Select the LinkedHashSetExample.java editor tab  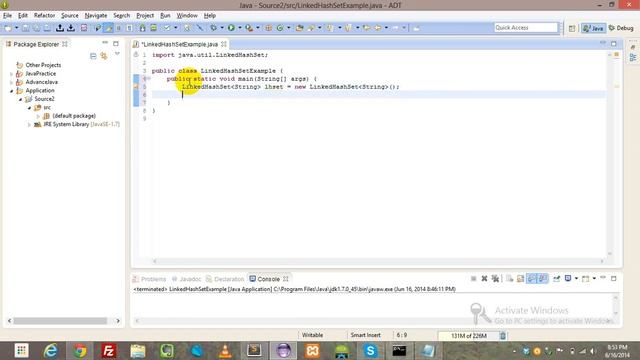180,44
